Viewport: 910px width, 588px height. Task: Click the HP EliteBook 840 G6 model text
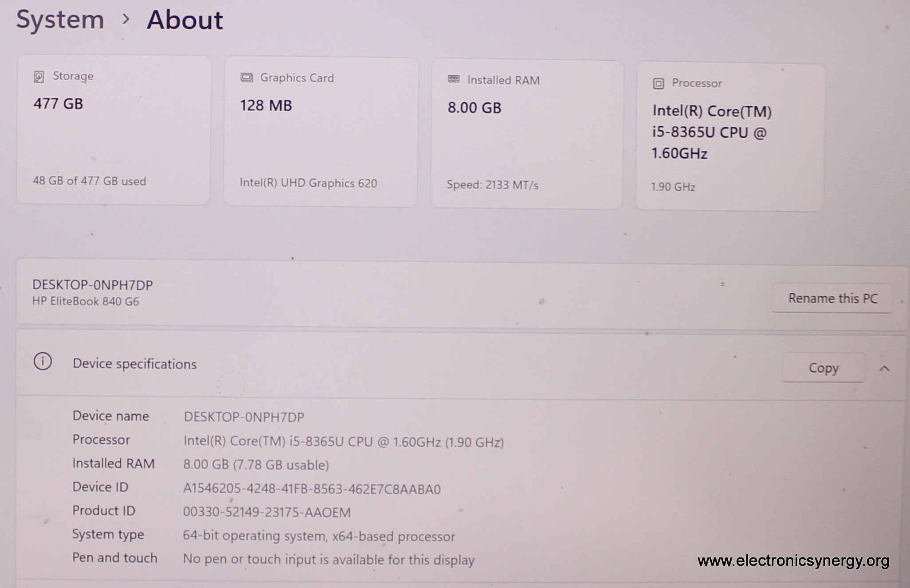click(x=86, y=301)
